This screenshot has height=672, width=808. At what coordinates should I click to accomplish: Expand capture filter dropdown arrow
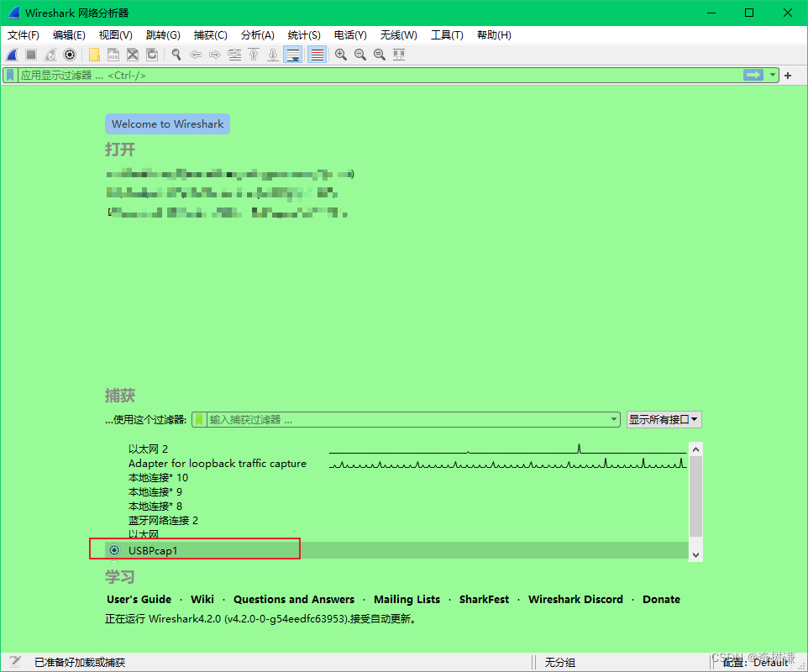(x=614, y=419)
